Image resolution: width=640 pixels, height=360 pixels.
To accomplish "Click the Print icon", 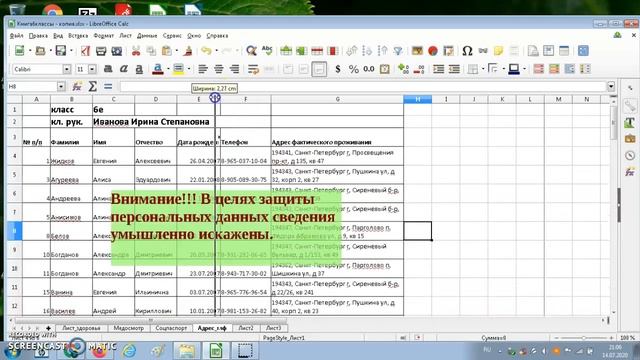I will 101,51.
